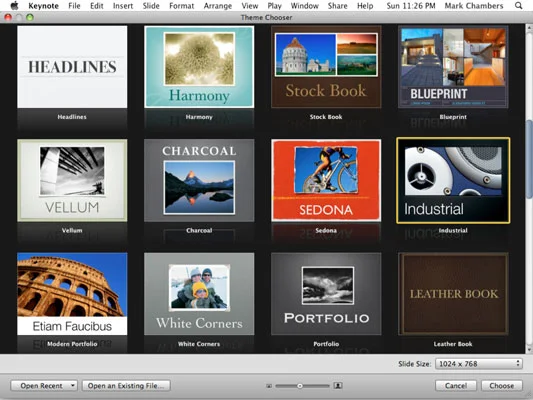Click the small thumbnail size icon
The width and height of the screenshot is (533, 400).
(269, 386)
